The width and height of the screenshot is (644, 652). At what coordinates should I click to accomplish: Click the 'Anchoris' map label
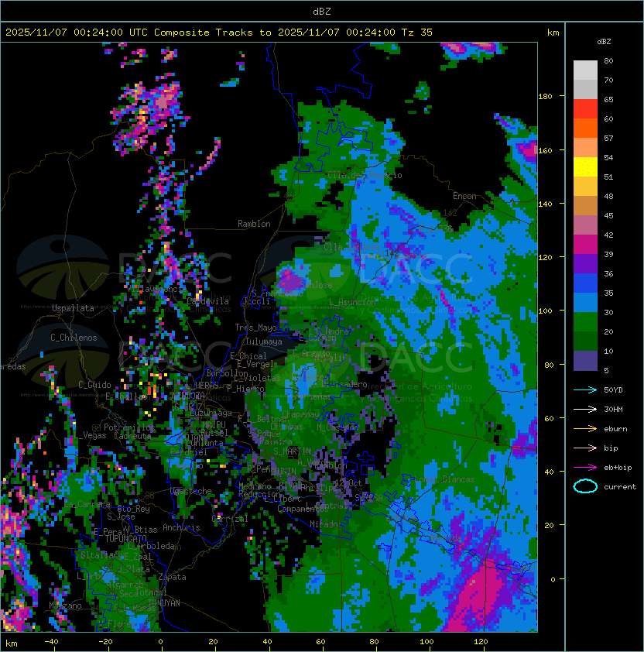pyautogui.click(x=181, y=527)
